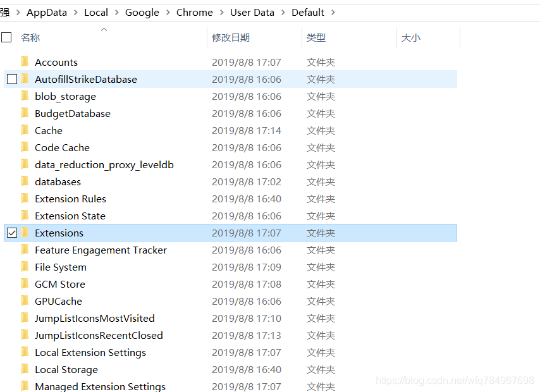This screenshot has width=540, height=392.
Task: Expand the chevron before AppData in path
Action: point(18,13)
